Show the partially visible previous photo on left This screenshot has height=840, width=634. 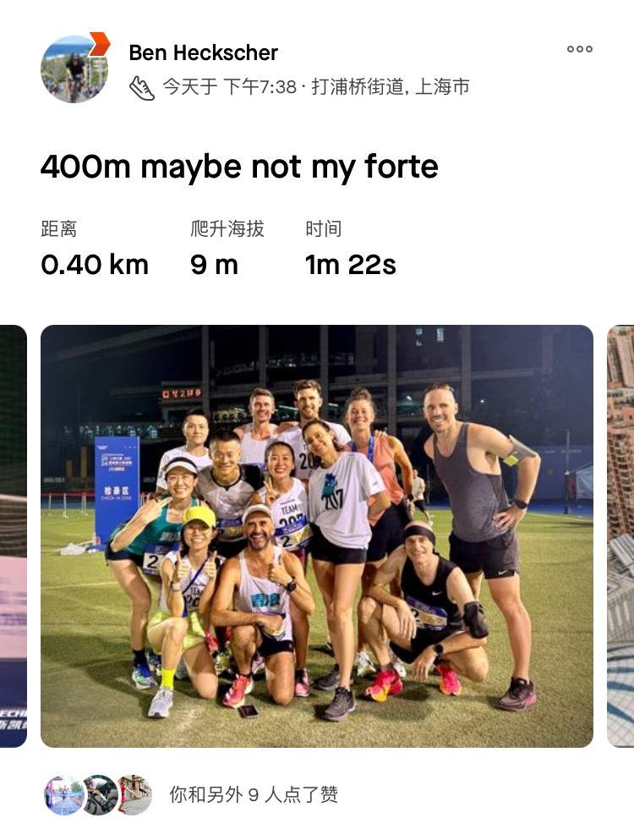[14, 535]
